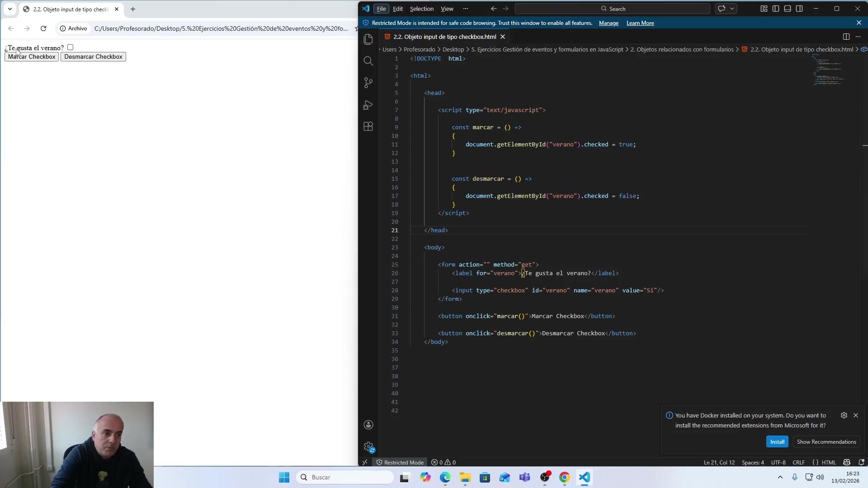Viewport: 868px width, 488px height.
Task: Open the browser tab search dropdown
Action: coord(10,9)
